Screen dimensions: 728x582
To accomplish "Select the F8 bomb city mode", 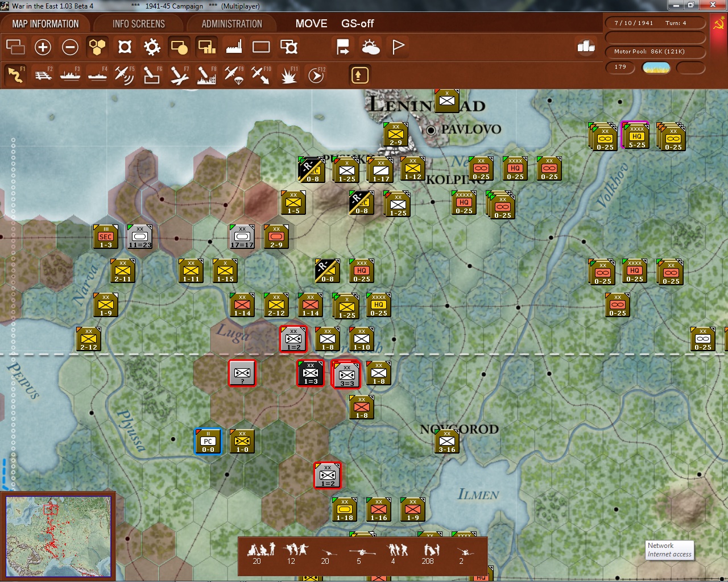I will point(206,75).
